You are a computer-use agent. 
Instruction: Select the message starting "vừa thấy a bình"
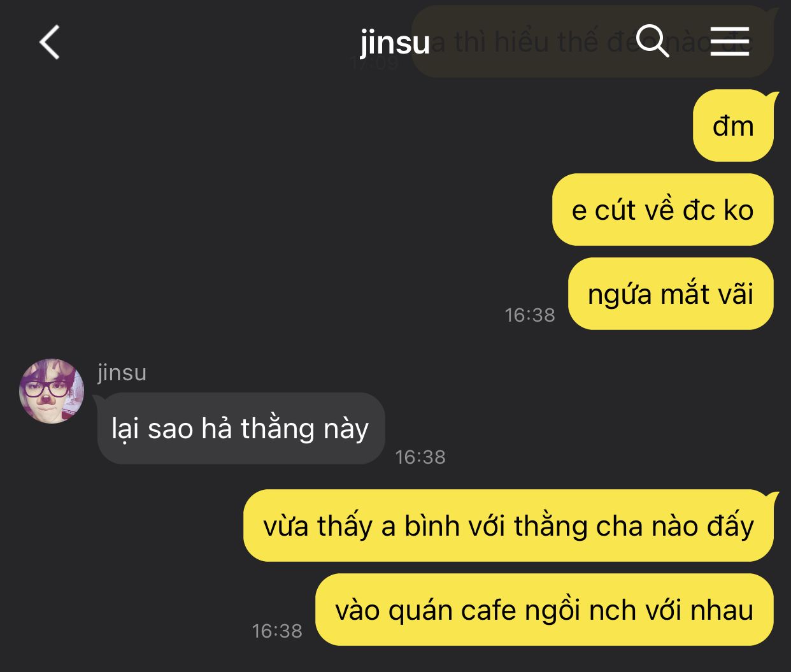click(x=510, y=525)
